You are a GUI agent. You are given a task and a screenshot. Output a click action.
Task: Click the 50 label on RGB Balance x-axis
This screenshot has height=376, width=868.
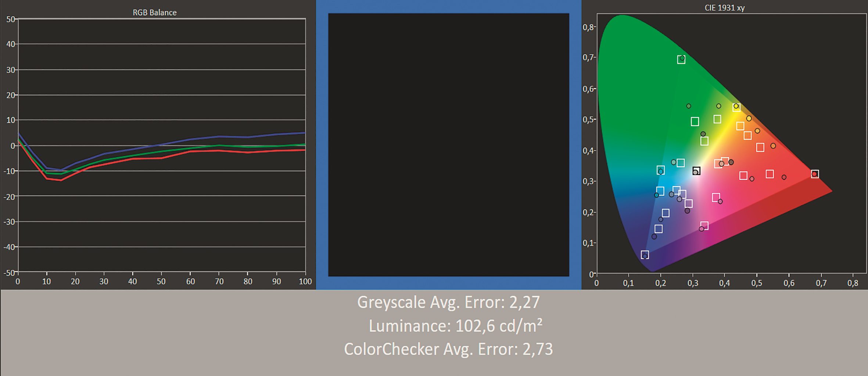[161, 281]
